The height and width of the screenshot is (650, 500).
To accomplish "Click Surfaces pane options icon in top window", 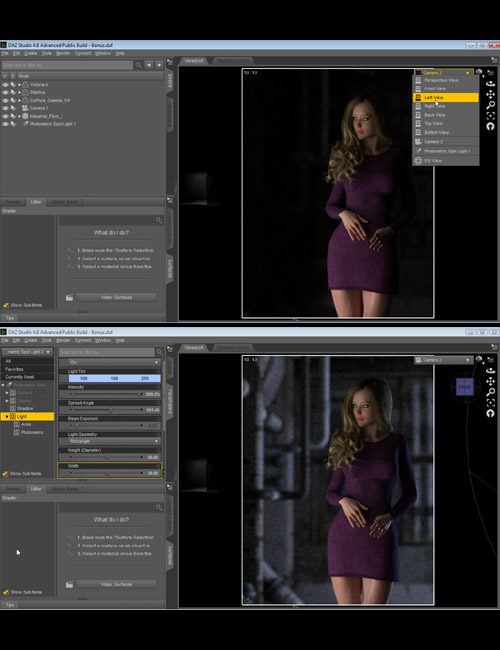I will tap(170, 200).
